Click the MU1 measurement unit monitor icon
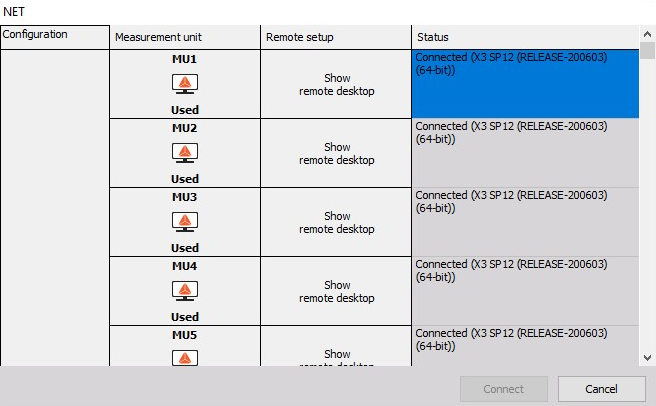This screenshot has height=406, width=656. point(185,84)
